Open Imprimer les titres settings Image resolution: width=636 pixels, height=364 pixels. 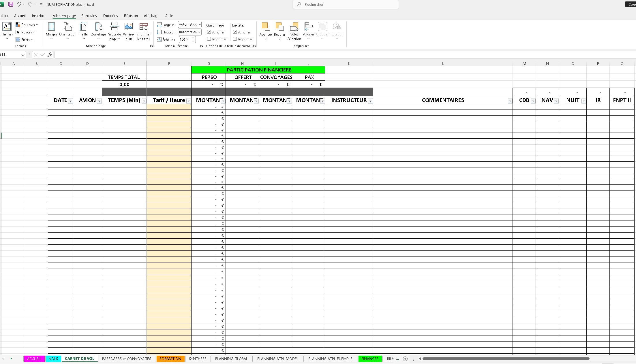[143, 31]
